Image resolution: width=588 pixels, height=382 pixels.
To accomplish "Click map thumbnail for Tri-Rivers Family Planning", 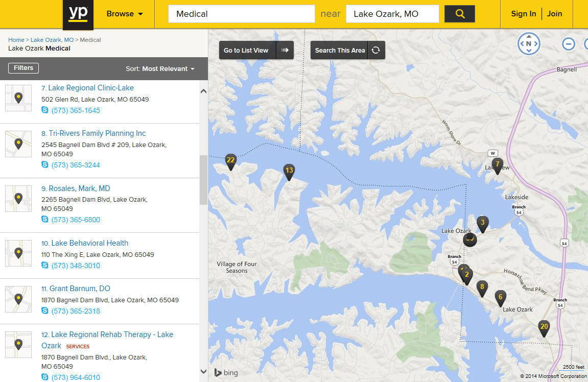I will 18,144.
